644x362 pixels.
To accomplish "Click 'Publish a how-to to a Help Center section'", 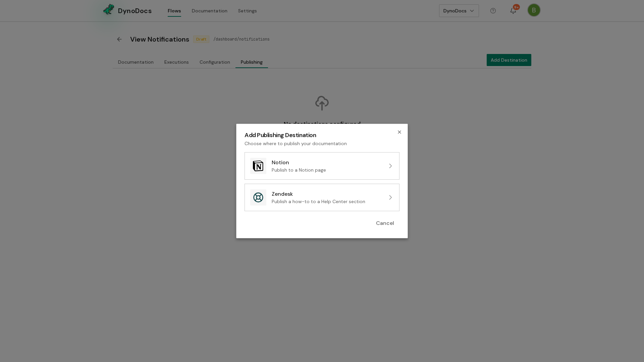I will pyautogui.click(x=318, y=201).
